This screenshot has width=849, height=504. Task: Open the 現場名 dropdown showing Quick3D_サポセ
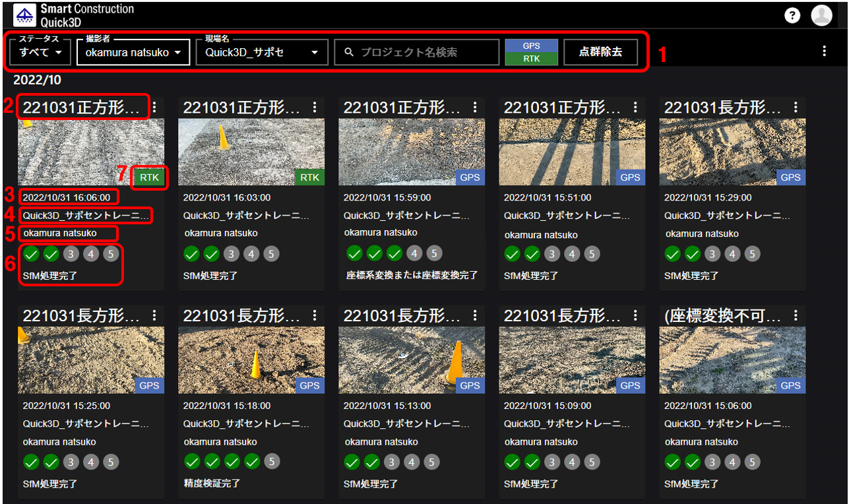click(x=261, y=52)
